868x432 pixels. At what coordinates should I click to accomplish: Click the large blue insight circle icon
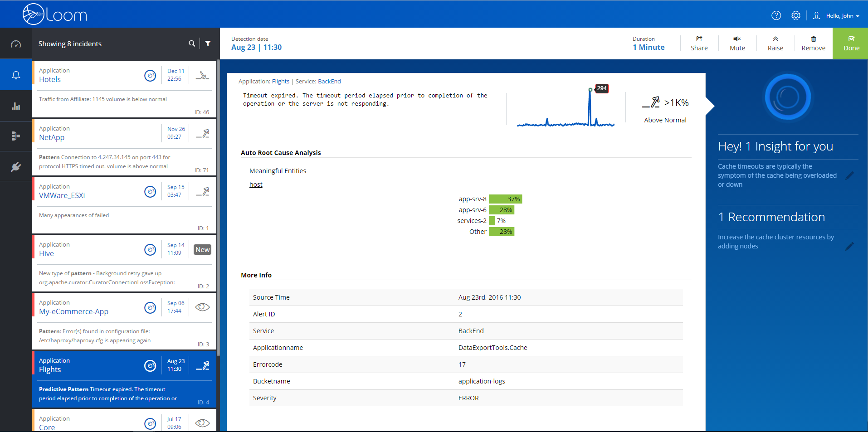[x=788, y=97]
